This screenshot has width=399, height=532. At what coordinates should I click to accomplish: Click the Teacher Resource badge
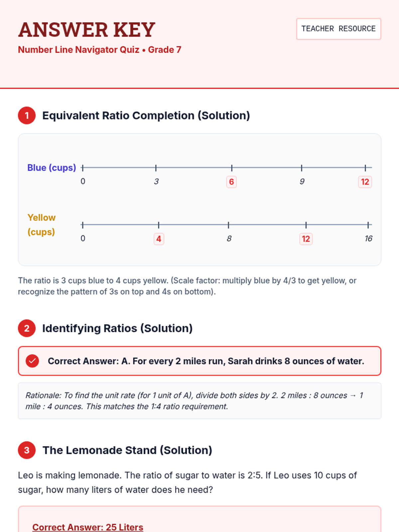click(x=338, y=29)
